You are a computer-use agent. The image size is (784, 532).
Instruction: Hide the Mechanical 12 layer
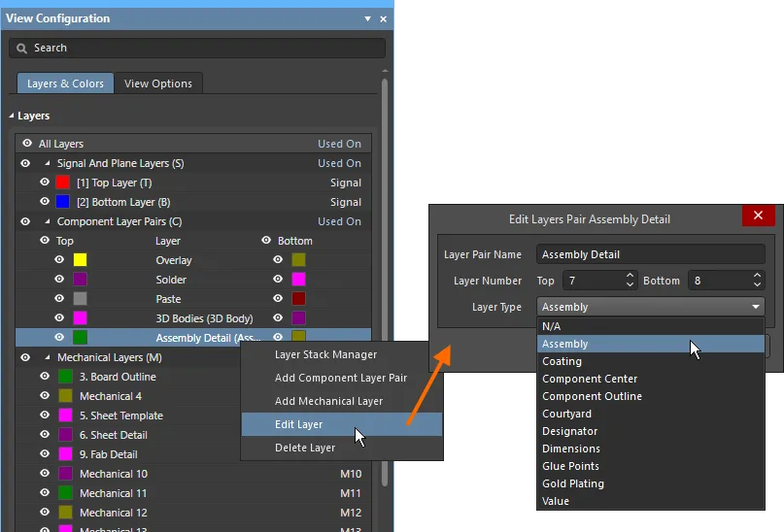[x=45, y=512]
